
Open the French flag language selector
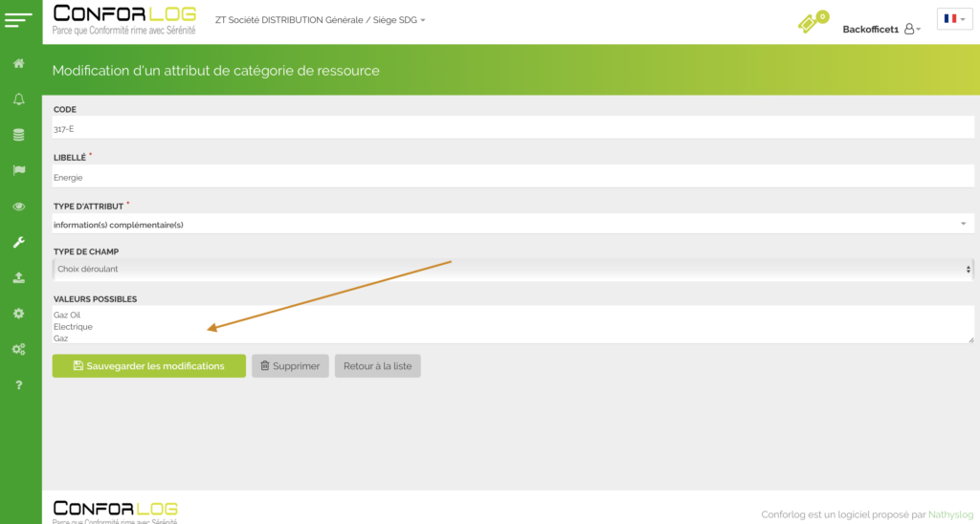pyautogui.click(x=954, y=19)
